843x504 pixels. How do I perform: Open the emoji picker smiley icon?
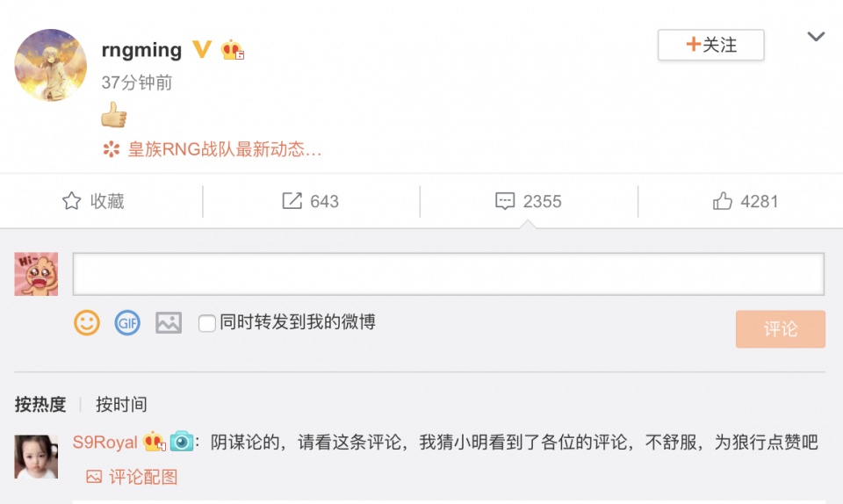click(x=87, y=323)
